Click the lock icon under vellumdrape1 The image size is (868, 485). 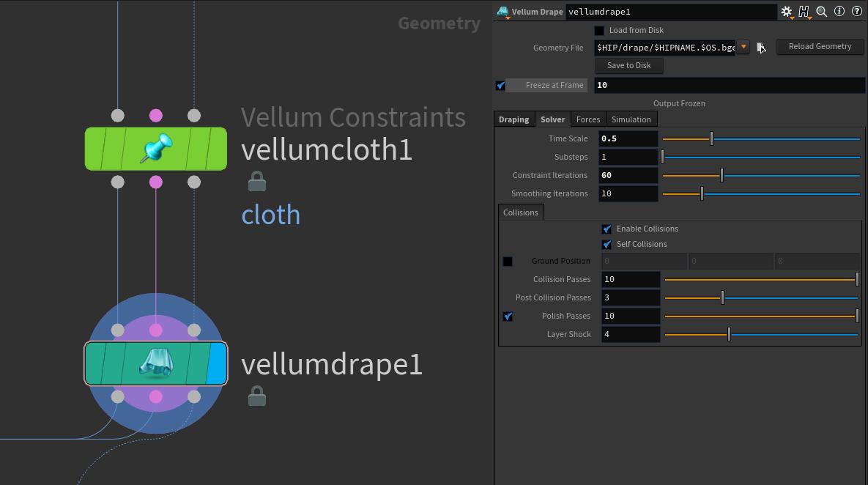tap(257, 396)
